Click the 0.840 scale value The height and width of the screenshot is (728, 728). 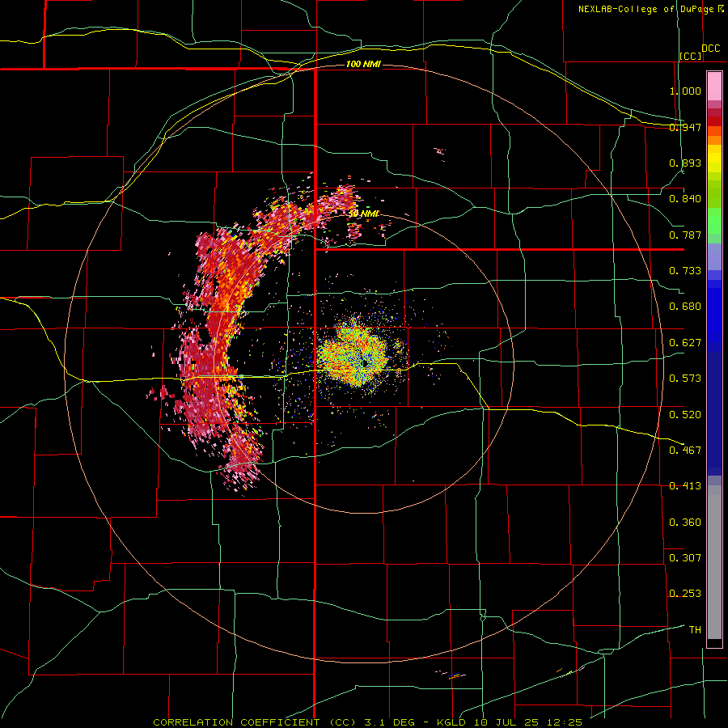coord(685,199)
